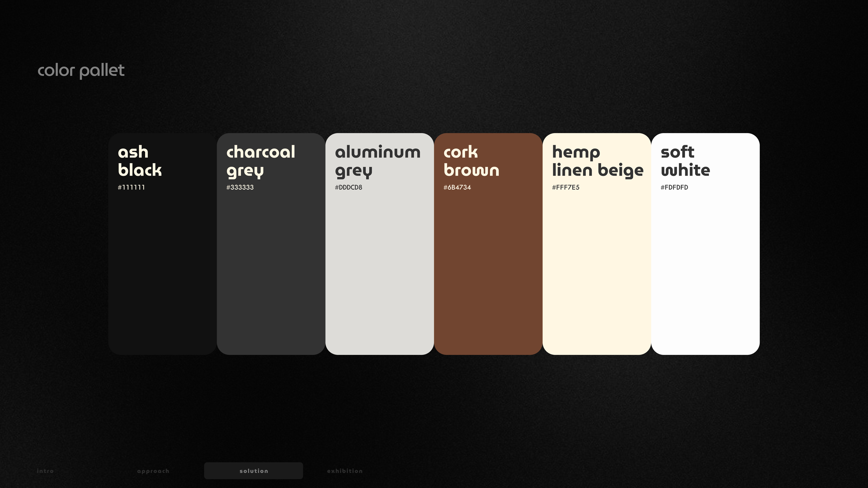This screenshot has width=868, height=488.
Task: Select the #FFF7E5 hex code text
Action: pyautogui.click(x=565, y=187)
